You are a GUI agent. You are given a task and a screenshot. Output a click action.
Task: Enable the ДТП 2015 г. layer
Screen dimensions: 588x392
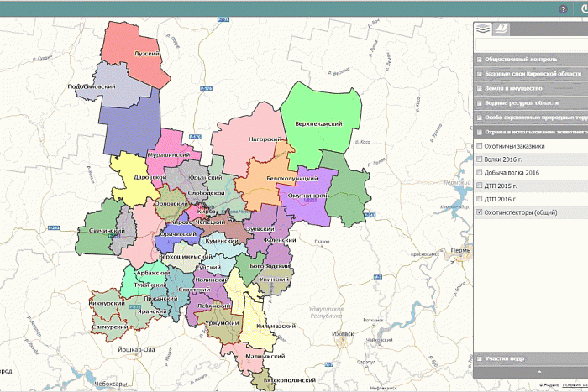click(x=480, y=186)
